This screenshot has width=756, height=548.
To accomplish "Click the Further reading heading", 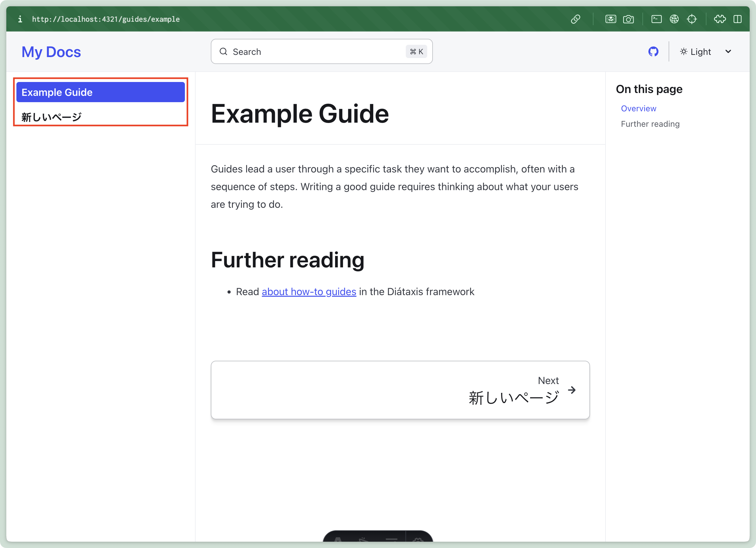I will click(287, 260).
